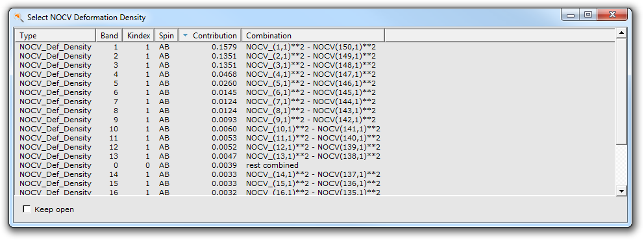Click the sort arrow in Contribution header
Image resolution: width=644 pixels, height=240 pixels.
185,35
